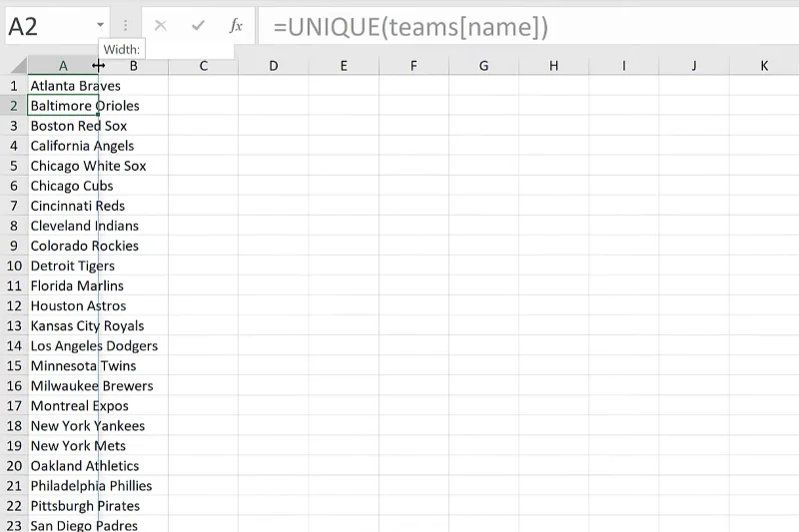The height and width of the screenshot is (532, 799).
Task: Click cell with New York Yankees
Action: pos(63,425)
